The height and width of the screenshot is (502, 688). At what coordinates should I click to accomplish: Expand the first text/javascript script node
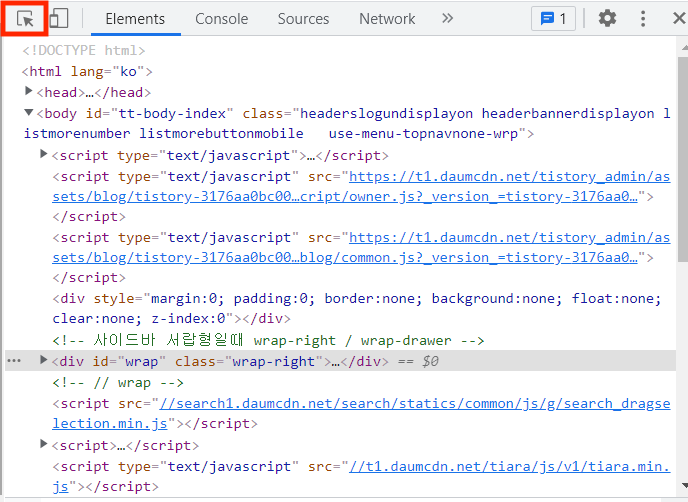pyautogui.click(x=43, y=154)
